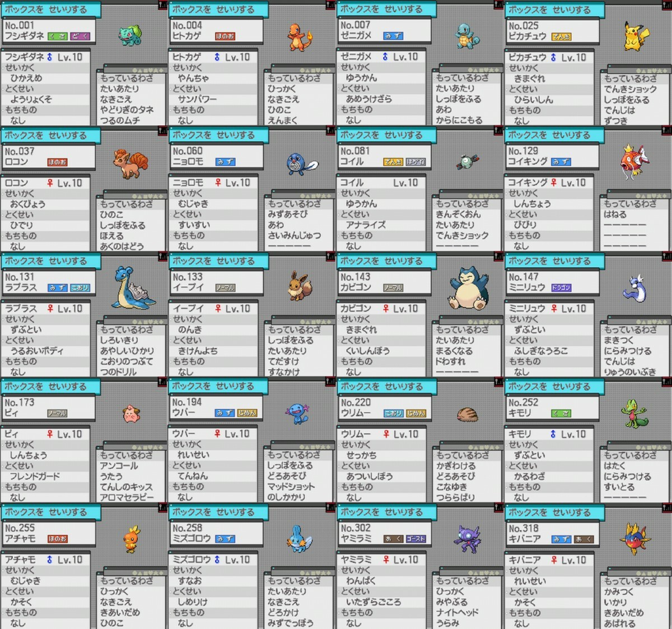The width and height of the screenshot is (672, 629).
Task: Click the ウリムー sprite
Action: tap(467, 414)
